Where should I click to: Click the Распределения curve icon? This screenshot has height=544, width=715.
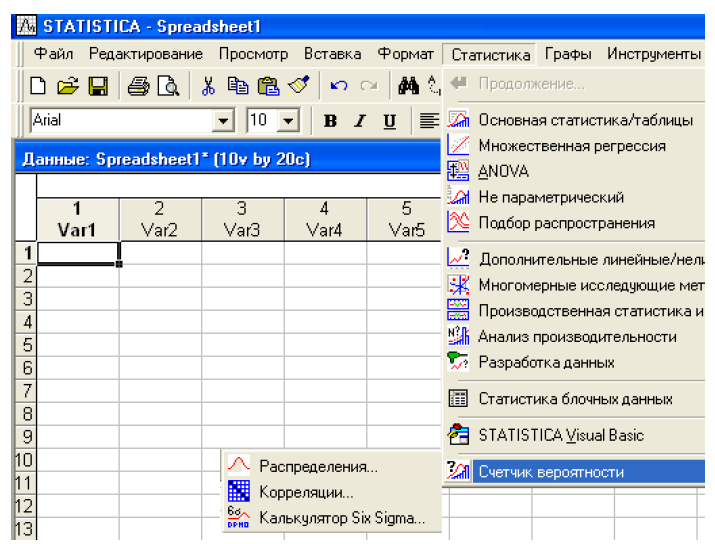[238, 465]
